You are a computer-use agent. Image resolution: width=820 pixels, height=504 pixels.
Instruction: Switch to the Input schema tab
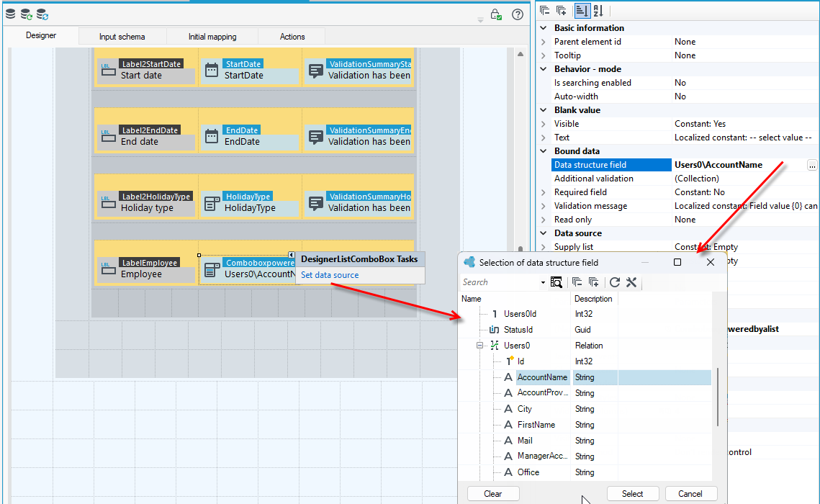pyautogui.click(x=122, y=37)
